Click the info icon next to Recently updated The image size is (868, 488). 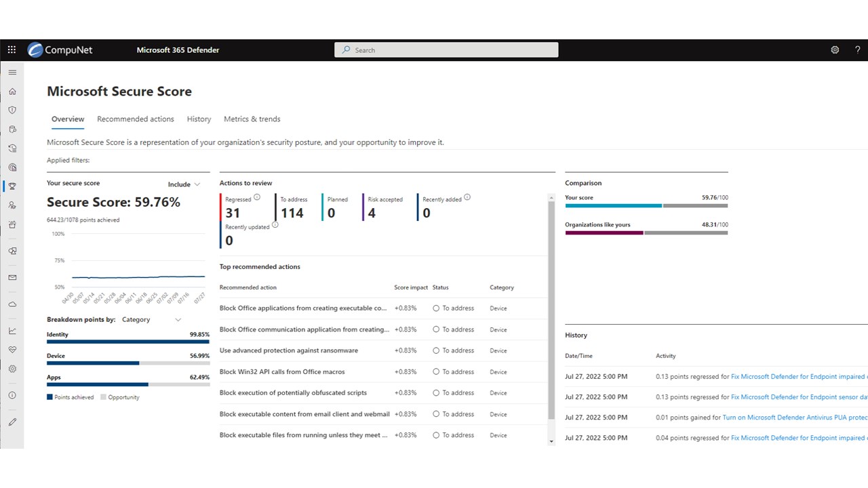click(275, 225)
